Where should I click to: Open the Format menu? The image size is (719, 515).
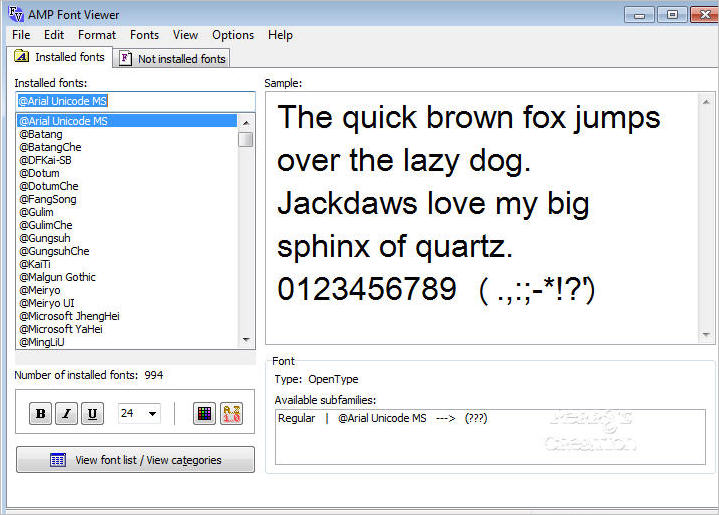pos(97,35)
